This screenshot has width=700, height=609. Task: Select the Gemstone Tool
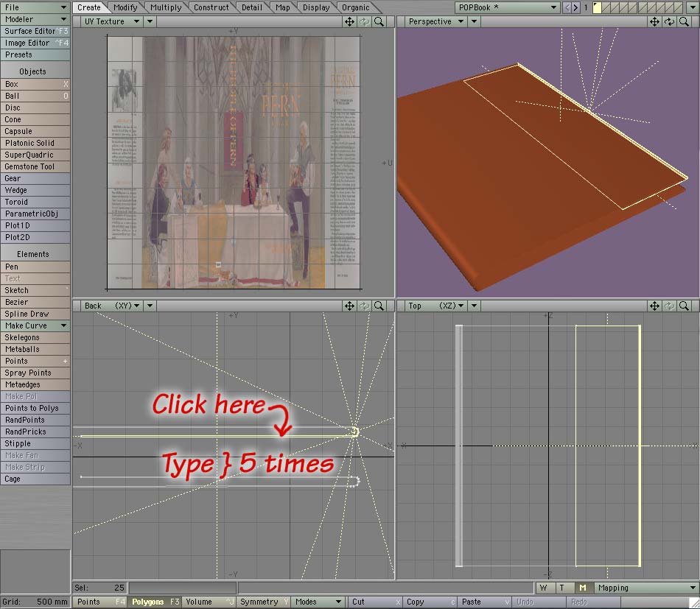(35, 166)
